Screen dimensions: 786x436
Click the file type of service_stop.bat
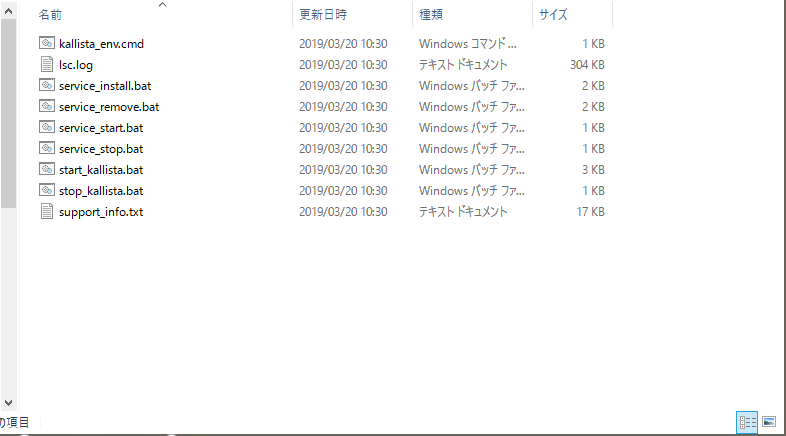472,149
